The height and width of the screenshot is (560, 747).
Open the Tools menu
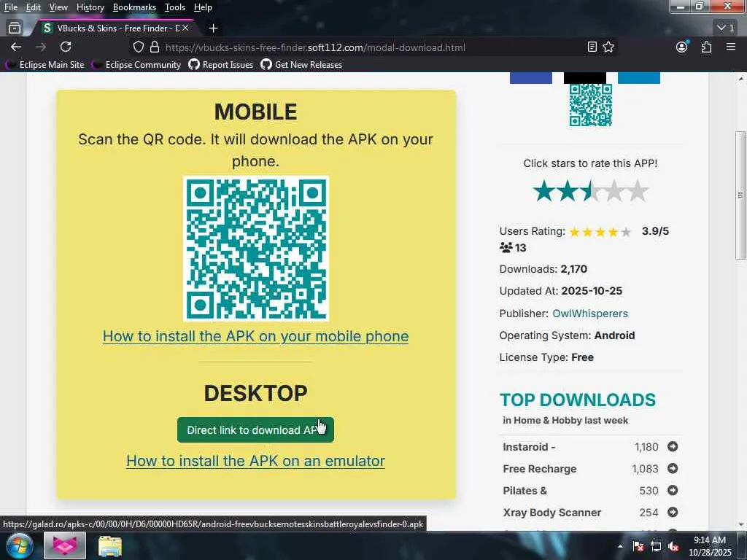[x=175, y=7]
